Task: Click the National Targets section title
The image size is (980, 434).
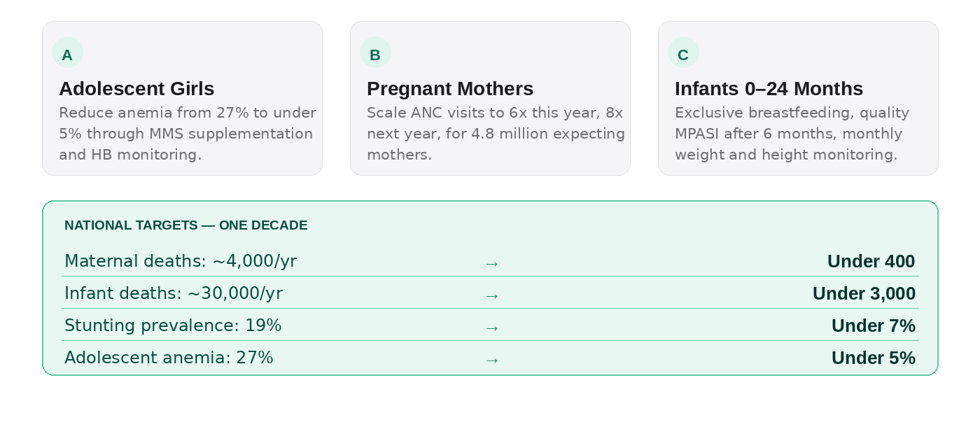Action: [185, 225]
